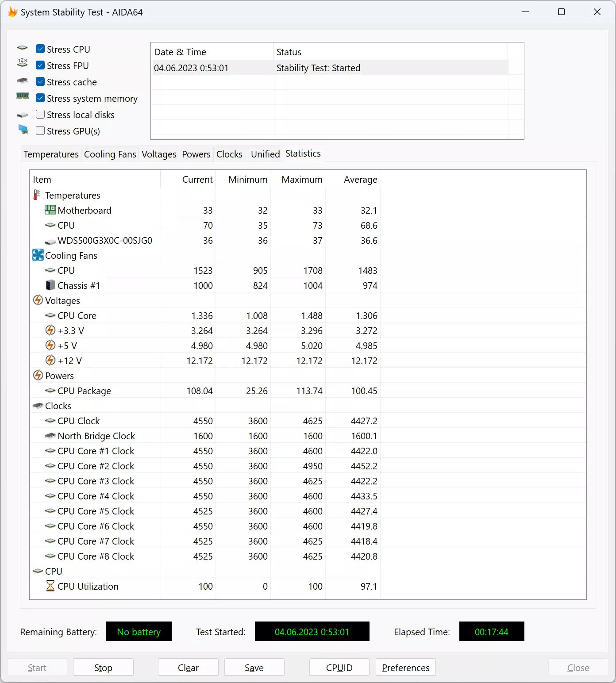Uncheck the Stress CPU checkbox

pos(40,49)
